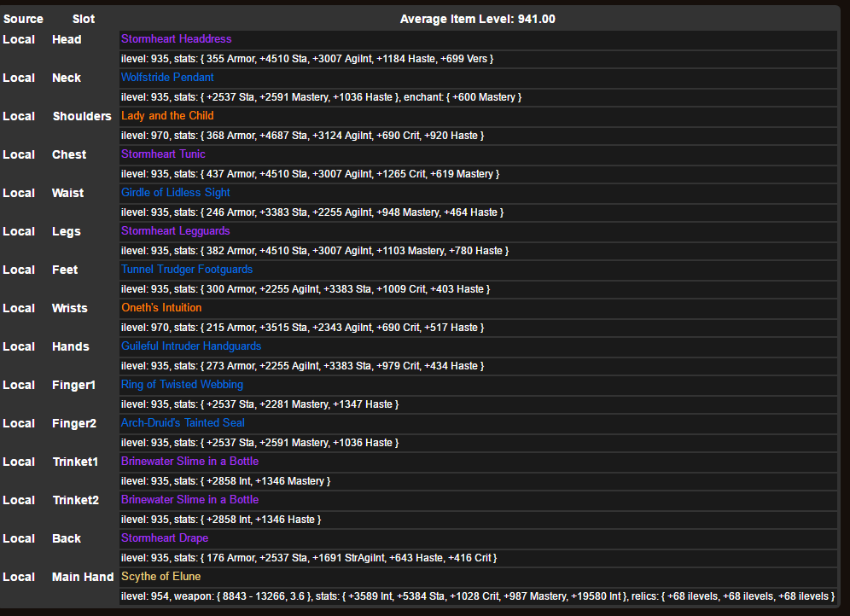Screen dimensions: 850x616
Task: Select the Trinket2 slot label
Action: coord(76,501)
